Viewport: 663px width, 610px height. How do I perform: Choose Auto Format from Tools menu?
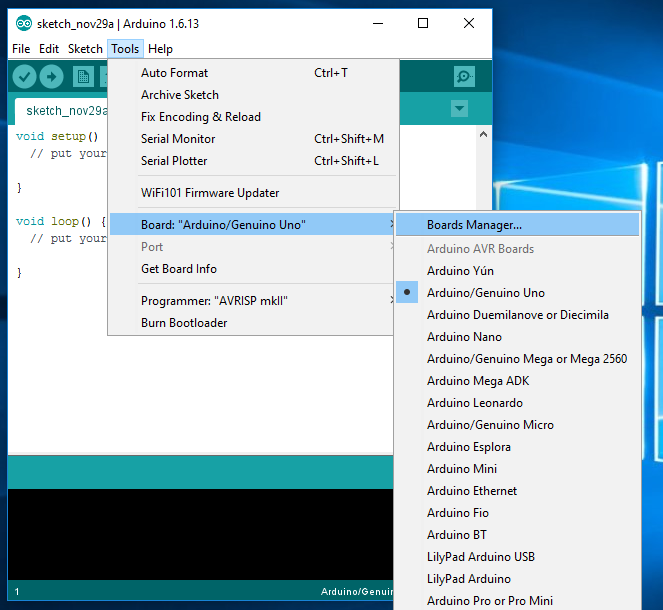(253, 73)
